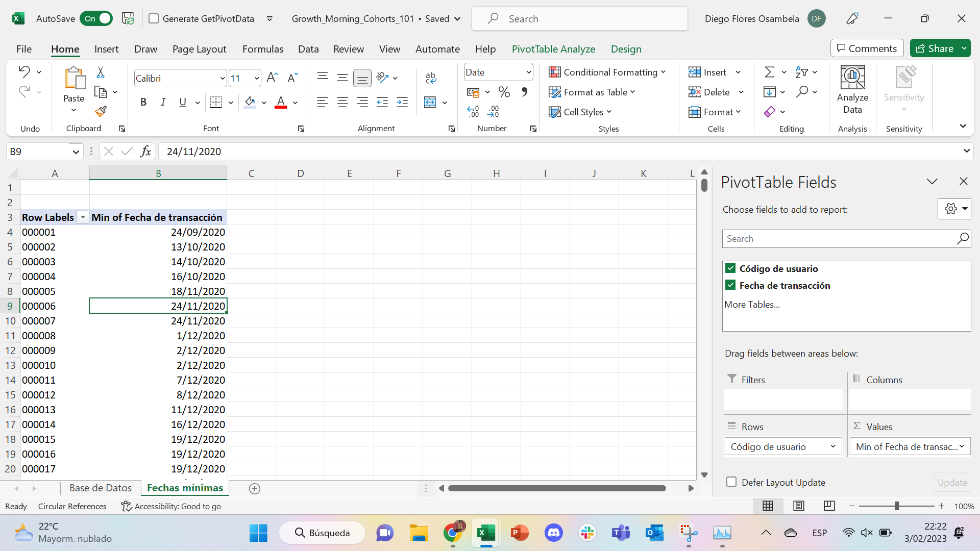Click the Format Painter icon

click(x=100, y=111)
